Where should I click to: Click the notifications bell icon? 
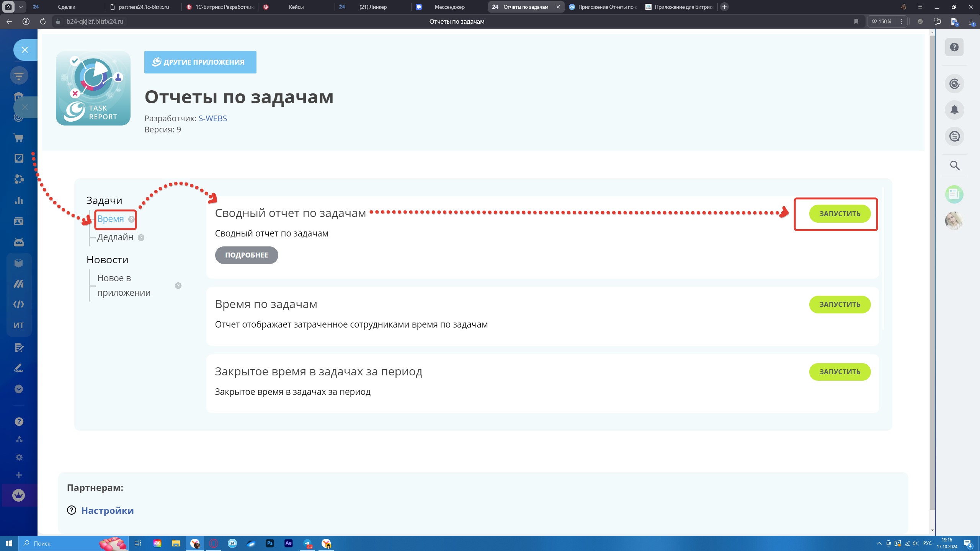(x=954, y=110)
